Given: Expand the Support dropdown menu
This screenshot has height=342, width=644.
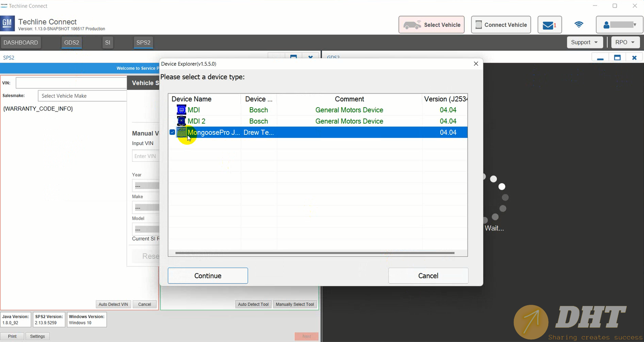Looking at the screenshot, I should [x=584, y=42].
